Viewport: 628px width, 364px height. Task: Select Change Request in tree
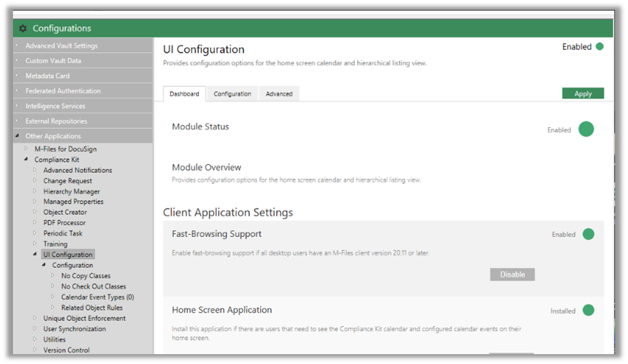coord(68,181)
